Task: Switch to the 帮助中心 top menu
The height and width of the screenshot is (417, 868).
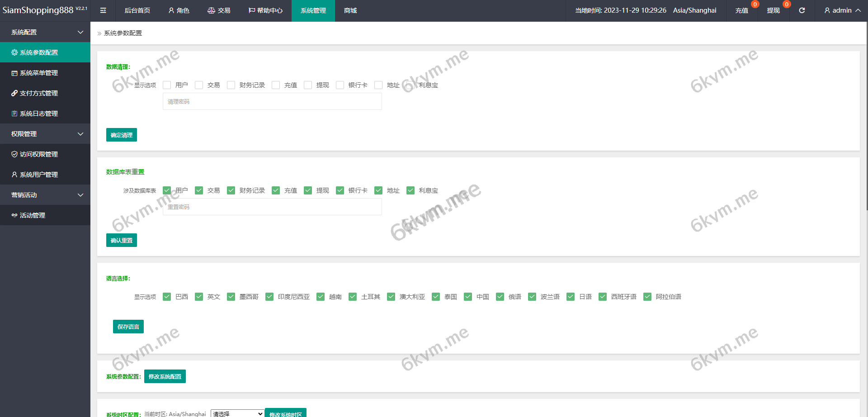Action: tap(265, 10)
